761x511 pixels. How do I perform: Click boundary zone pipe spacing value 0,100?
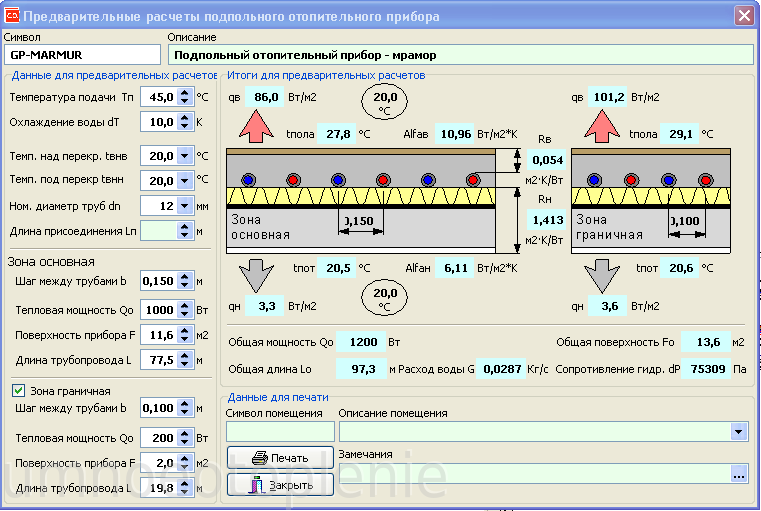[159, 408]
